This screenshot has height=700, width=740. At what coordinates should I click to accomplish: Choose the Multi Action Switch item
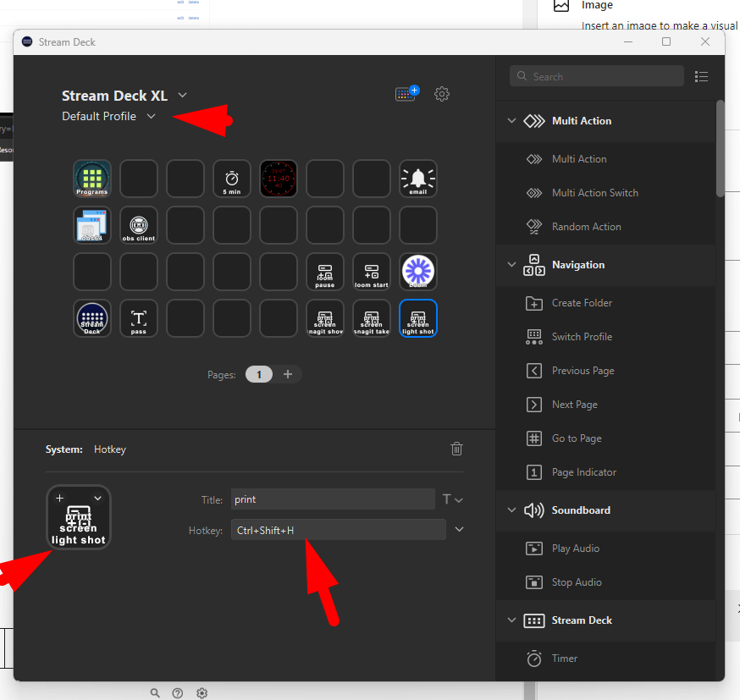(606, 193)
